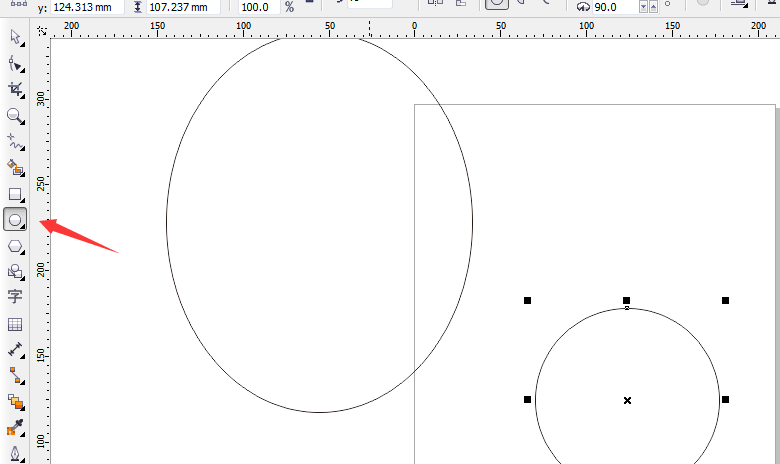
Task: Select the Rectangle tool
Action: click(15, 194)
